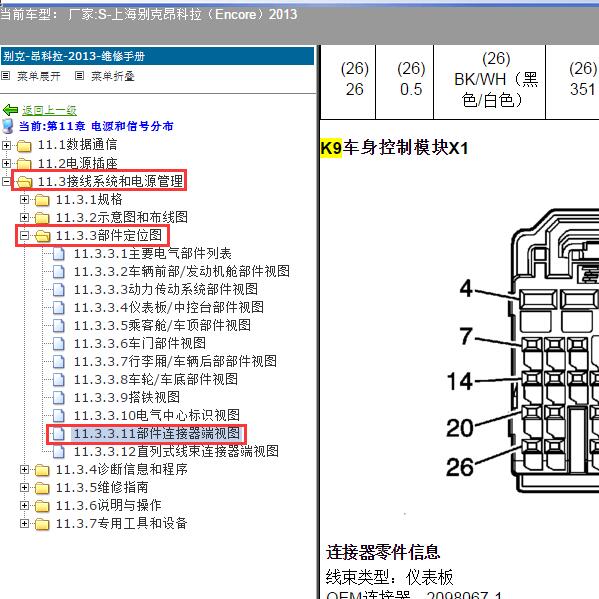Click the 连接器零件信息 heading
Viewport: 599px width, 599px height.
click(x=383, y=552)
